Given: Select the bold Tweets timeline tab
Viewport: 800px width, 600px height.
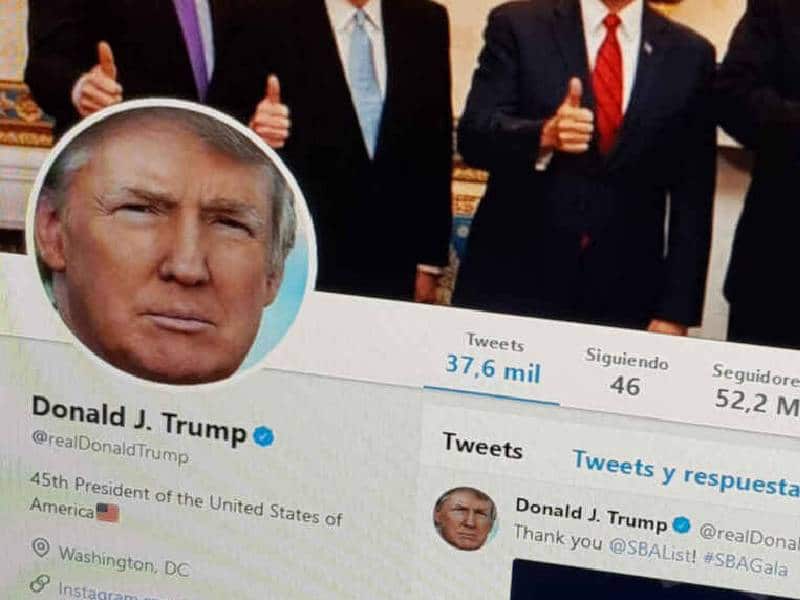Looking at the screenshot, I should (483, 446).
